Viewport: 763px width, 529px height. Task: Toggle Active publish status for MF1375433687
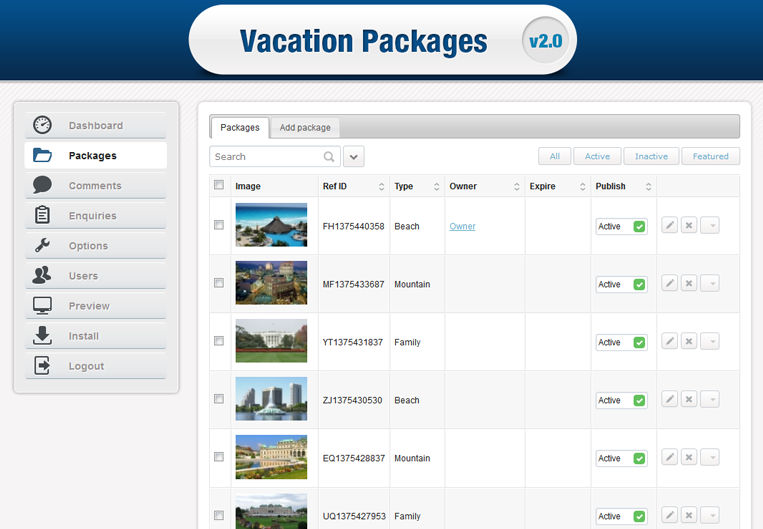621,284
